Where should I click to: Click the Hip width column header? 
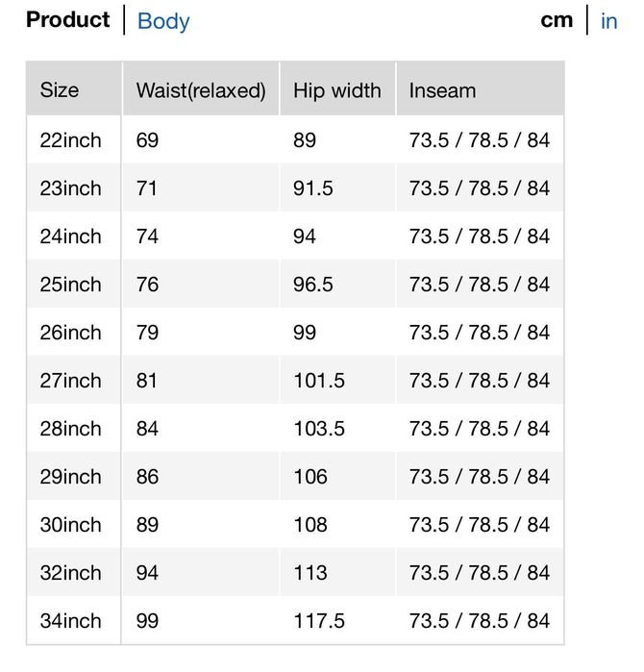[x=336, y=90]
